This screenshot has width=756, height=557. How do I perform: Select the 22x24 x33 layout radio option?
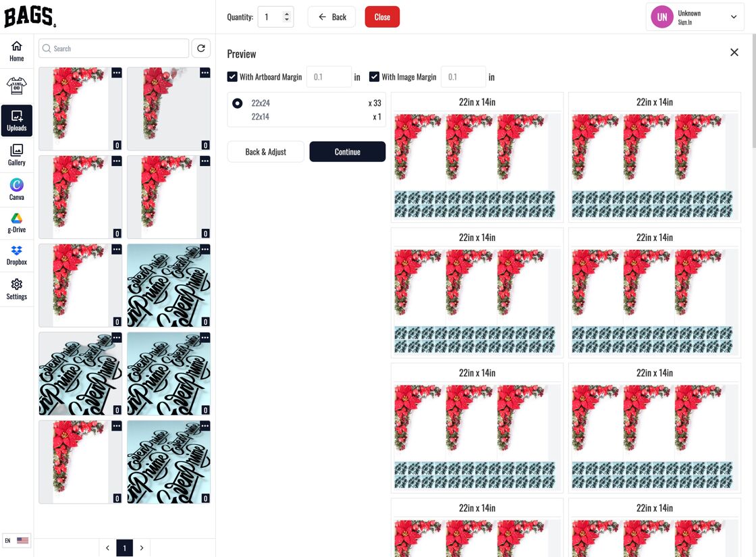(x=237, y=103)
